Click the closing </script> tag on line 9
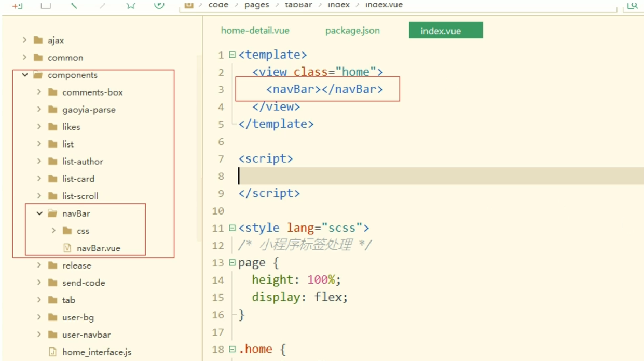Image resolution: width=644 pixels, height=361 pixels. tap(269, 193)
